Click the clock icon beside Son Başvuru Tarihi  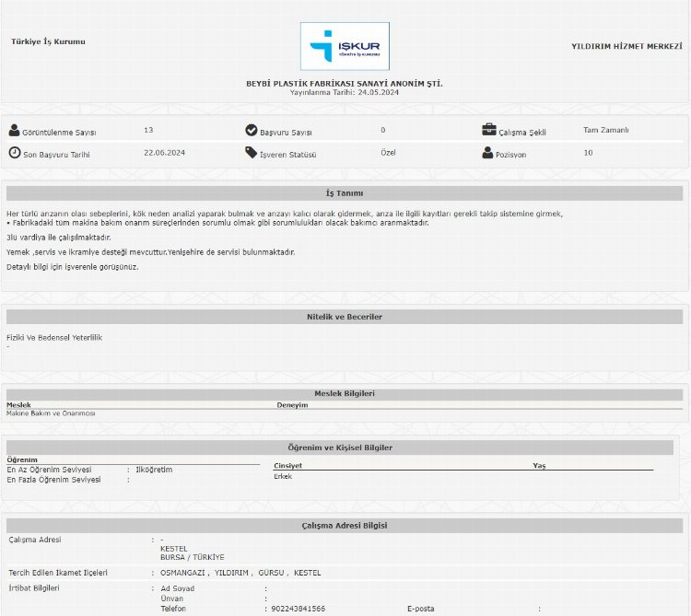tap(14, 153)
